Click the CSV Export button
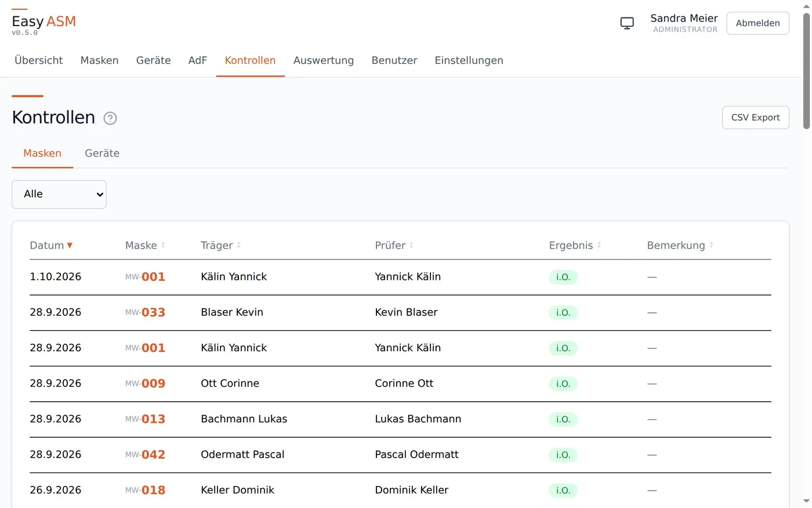Screen dimensions: 812x508 pyautogui.click(x=756, y=118)
